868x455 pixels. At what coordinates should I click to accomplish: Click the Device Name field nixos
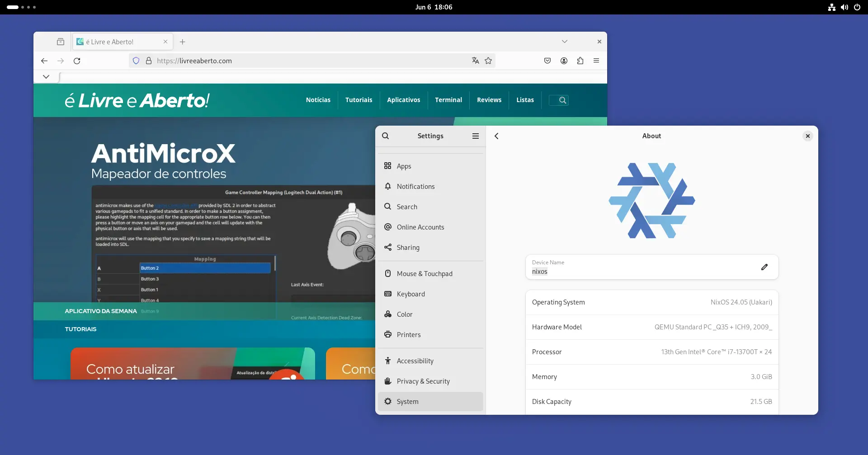click(652, 267)
